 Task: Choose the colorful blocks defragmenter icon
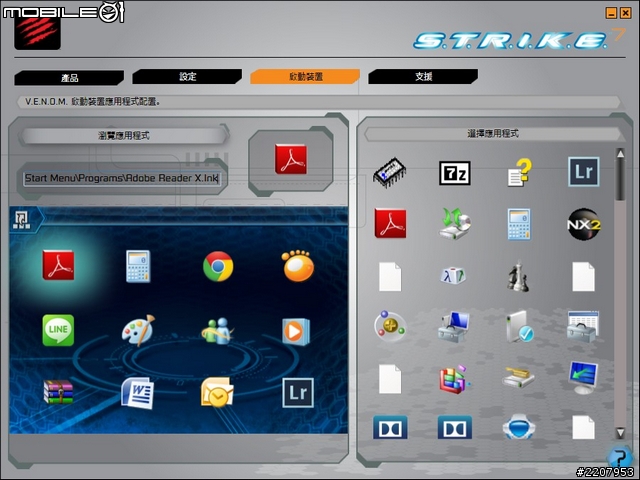pos(454,378)
